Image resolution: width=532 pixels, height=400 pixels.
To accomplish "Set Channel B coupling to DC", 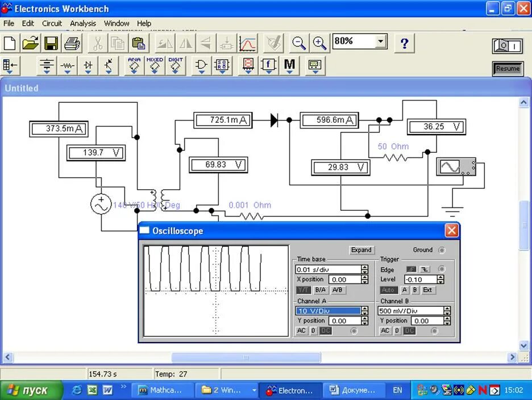I will pyautogui.click(x=409, y=331).
